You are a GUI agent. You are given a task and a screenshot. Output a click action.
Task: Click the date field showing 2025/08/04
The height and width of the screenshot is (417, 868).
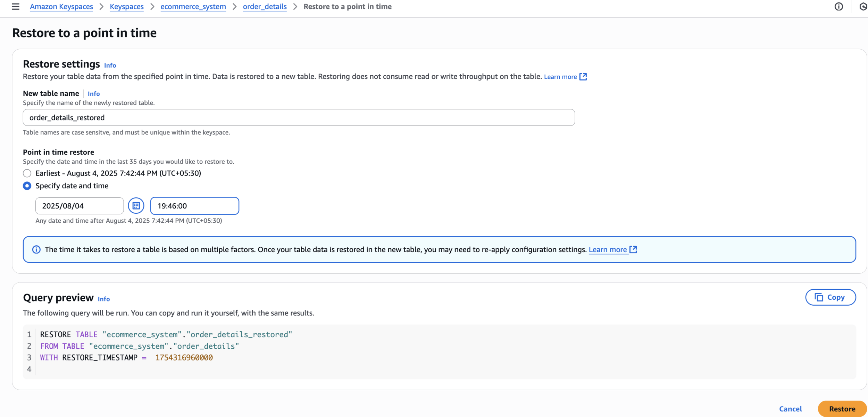(79, 206)
